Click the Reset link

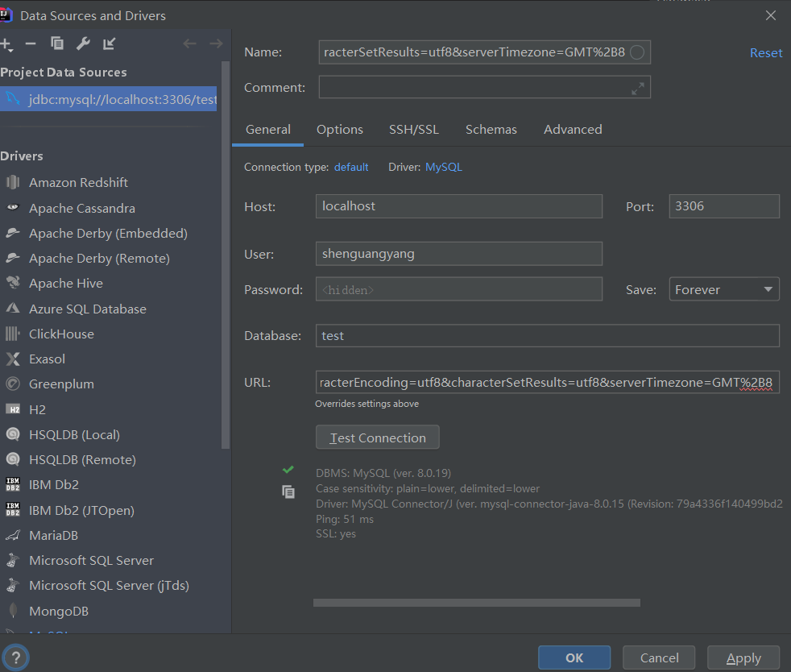click(x=766, y=53)
